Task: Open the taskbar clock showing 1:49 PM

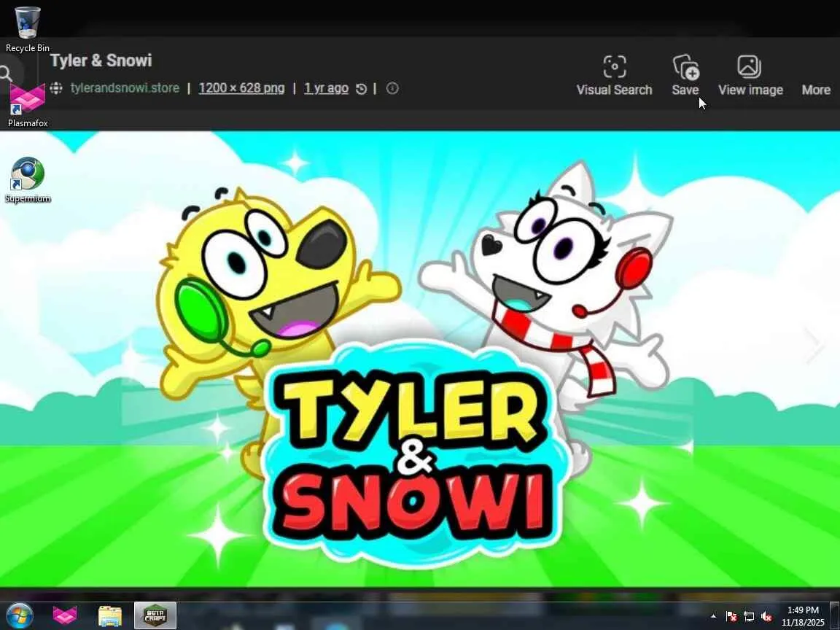Action: point(803,616)
